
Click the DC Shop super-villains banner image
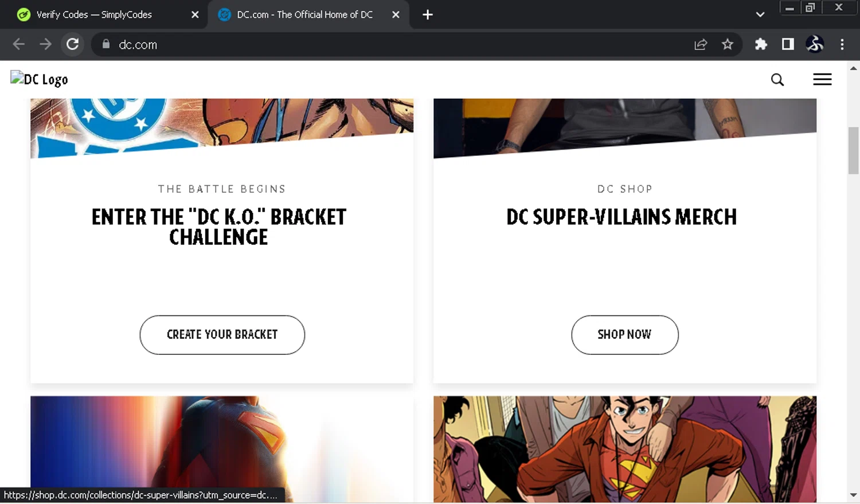point(625,127)
